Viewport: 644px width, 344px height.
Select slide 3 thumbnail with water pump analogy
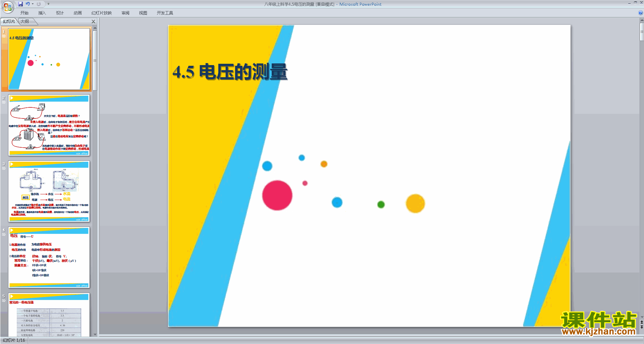click(49, 191)
